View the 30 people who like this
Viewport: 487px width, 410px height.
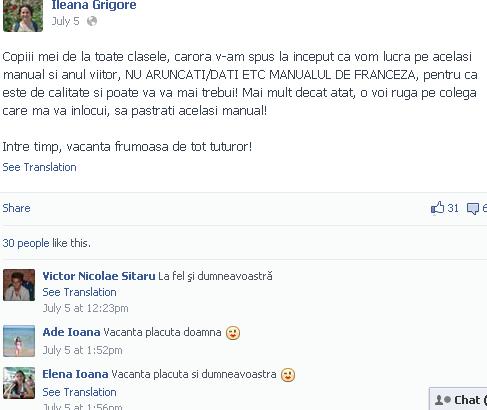(46, 243)
